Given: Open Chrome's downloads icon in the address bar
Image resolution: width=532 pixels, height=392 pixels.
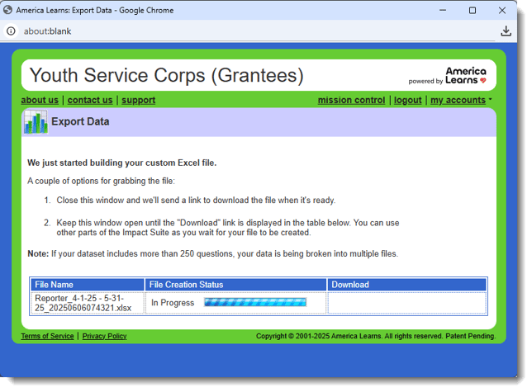Looking at the screenshot, I should point(506,31).
